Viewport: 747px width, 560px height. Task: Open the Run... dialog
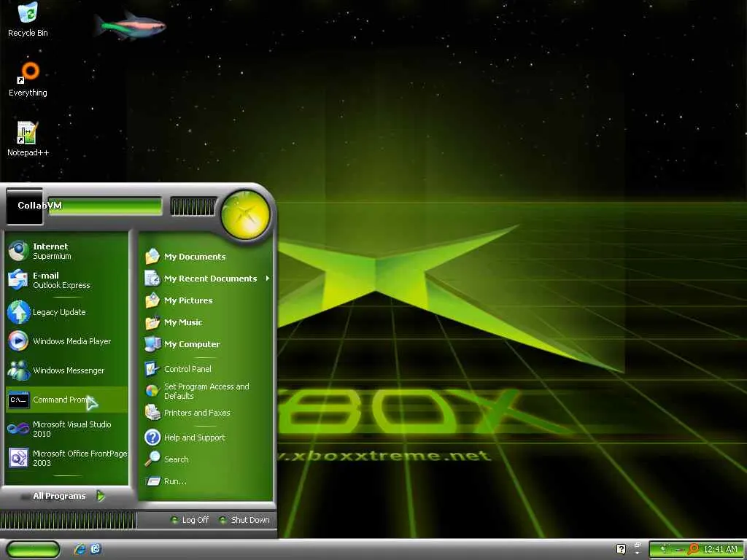(206, 481)
